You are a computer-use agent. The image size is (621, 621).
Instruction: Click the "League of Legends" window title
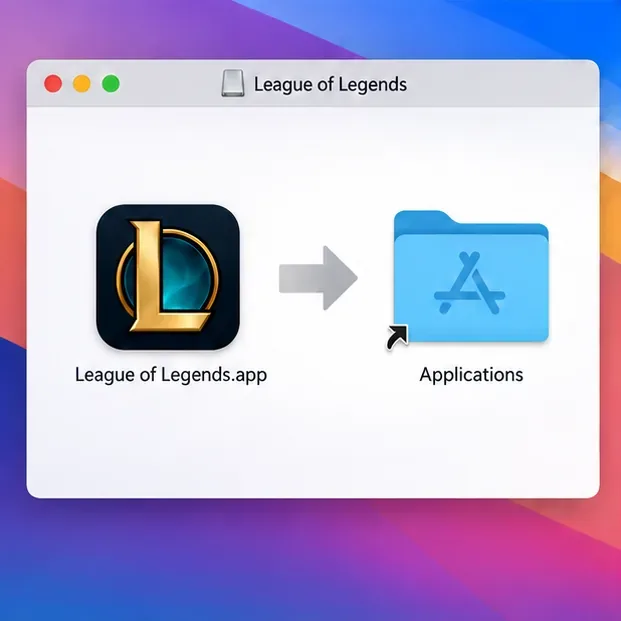(330, 84)
